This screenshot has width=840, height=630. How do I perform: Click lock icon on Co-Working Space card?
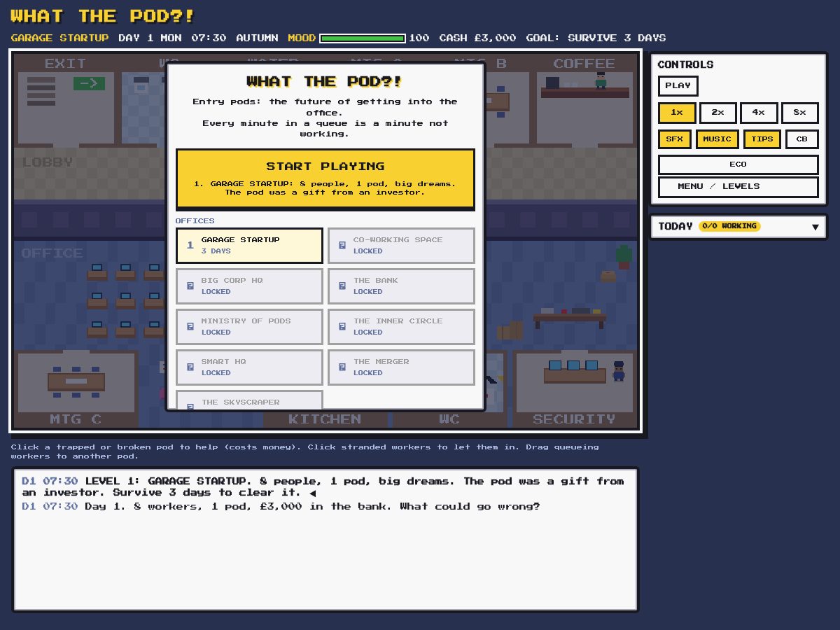pos(342,246)
